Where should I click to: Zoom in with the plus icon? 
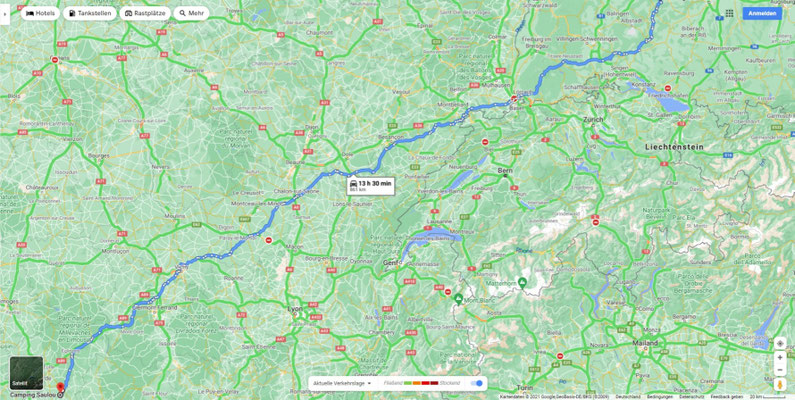pos(780,357)
